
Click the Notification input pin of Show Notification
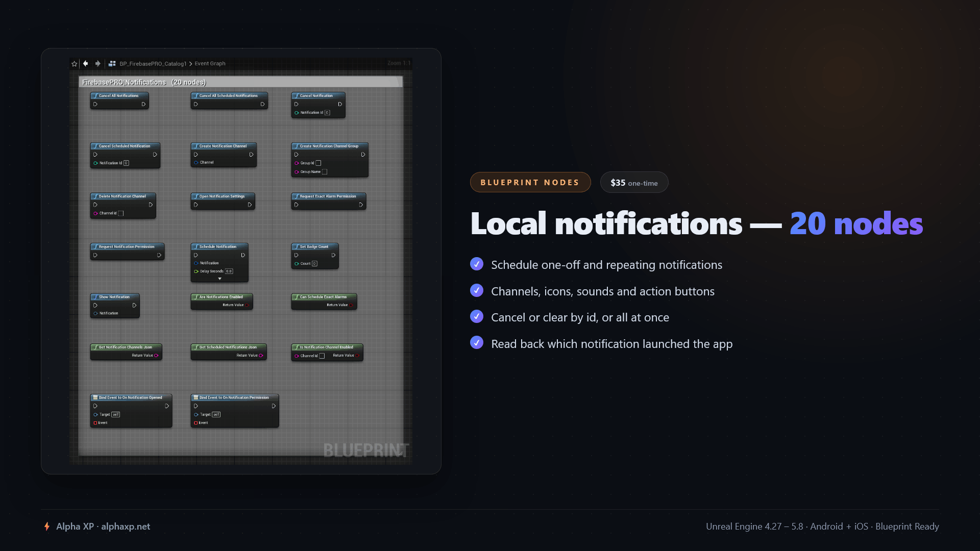tap(95, 313)
